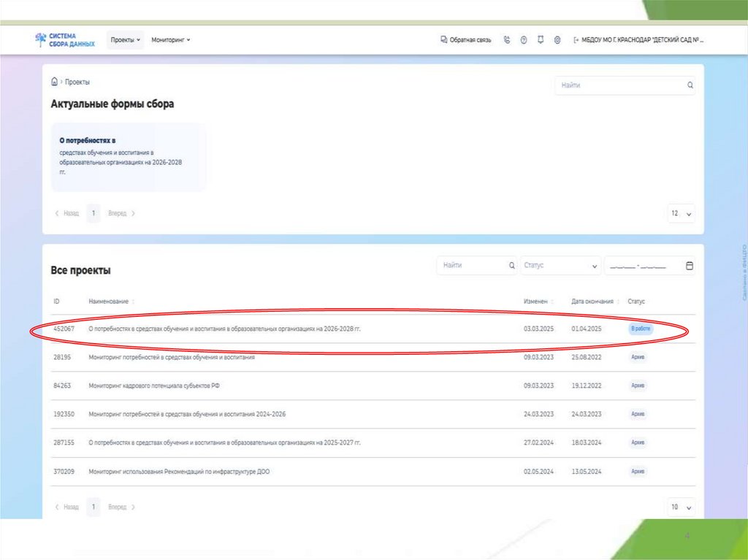748x560 pixels.
Task: Click Архив badge for project 370209
Action: [638, 471]
